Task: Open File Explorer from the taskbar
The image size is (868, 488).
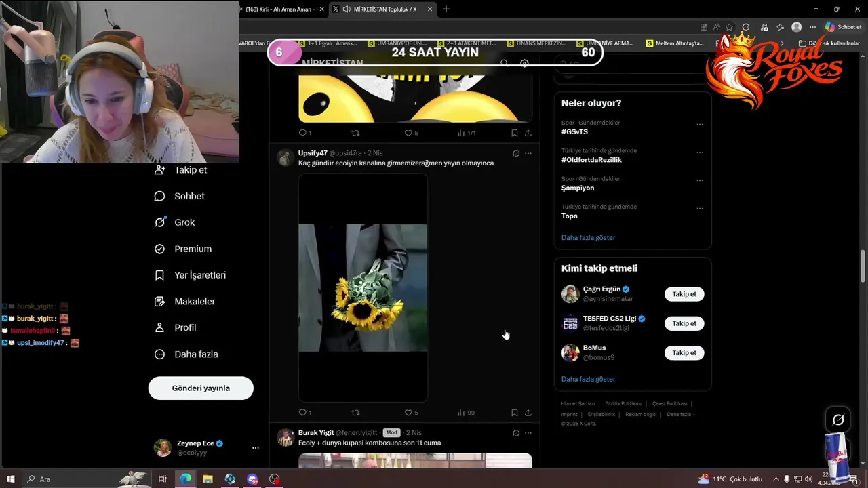Action: click(208, 479)
